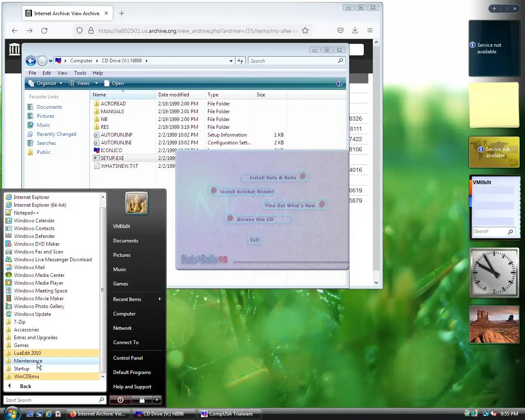The image size is (525, 420).
Task: Click Browse this CD button
Action: click(x=258, y=219)
